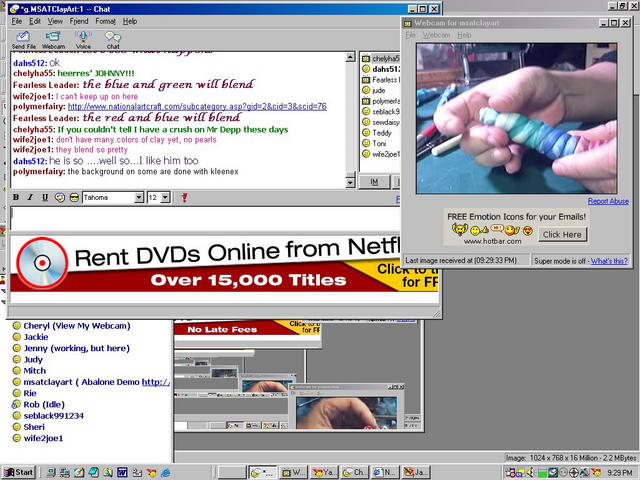Select Sheri in the buddy list
The width and height of the screenshot is (640, 480).
tap(29, 427)
